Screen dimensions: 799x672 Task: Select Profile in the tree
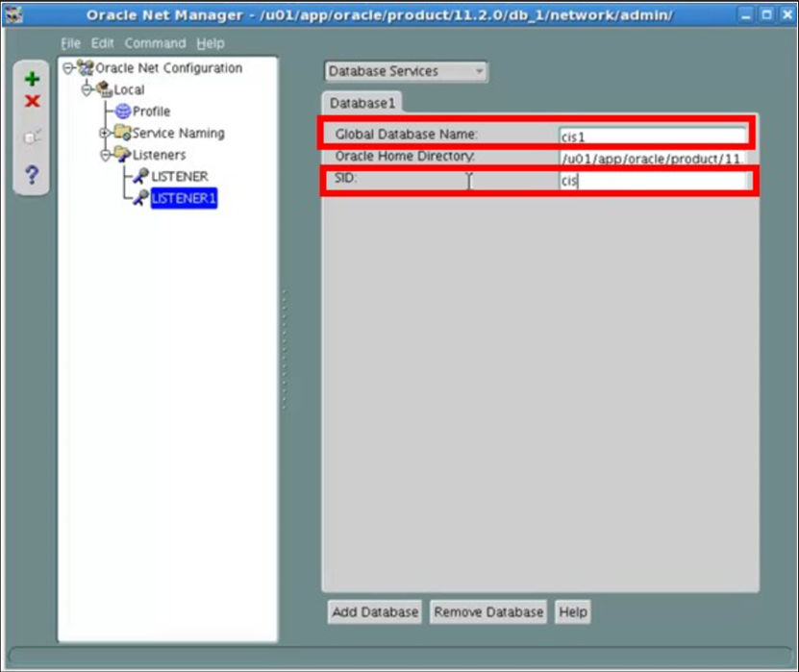click(x=151, y=112)
